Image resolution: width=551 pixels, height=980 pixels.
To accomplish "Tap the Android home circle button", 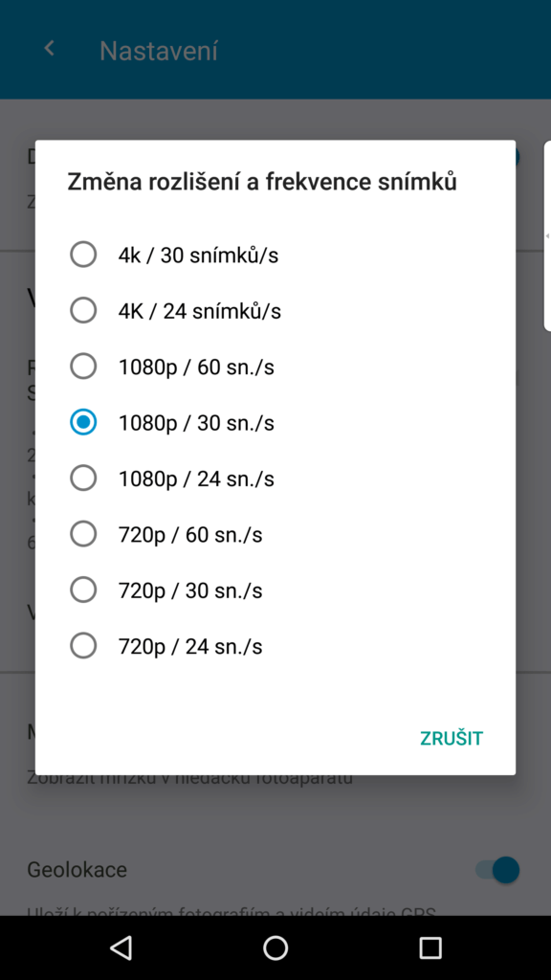I will (275, 947).
